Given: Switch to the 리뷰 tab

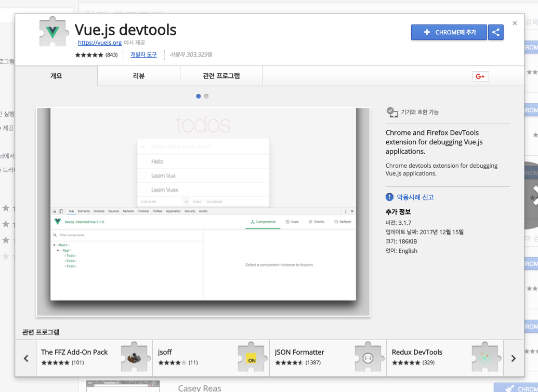Looking at the screenshot, I should [139, 76].
